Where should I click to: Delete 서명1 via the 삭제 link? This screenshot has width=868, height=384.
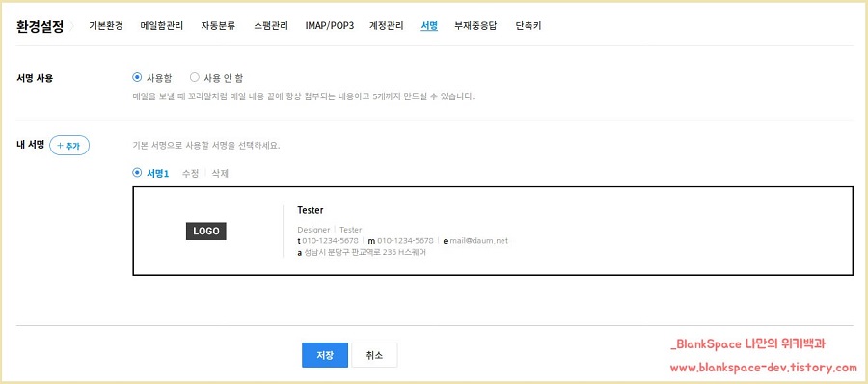[220, 174]
